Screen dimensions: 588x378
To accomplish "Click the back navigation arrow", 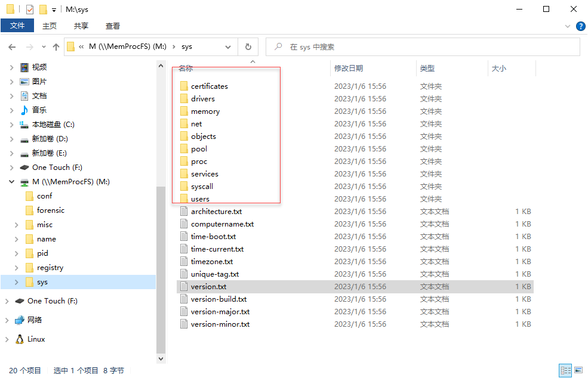I will [x=12, y=47].
